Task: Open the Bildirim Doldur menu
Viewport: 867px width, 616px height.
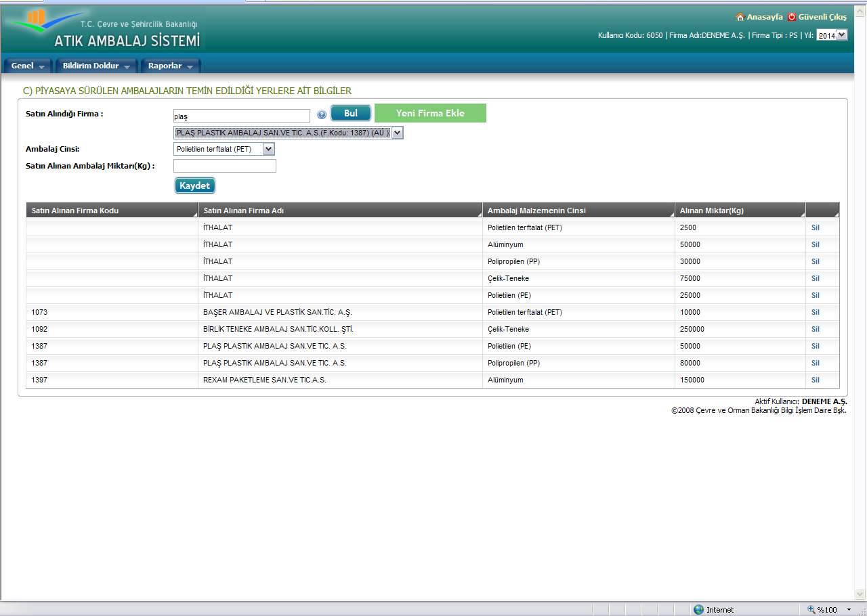Action: 97,66
